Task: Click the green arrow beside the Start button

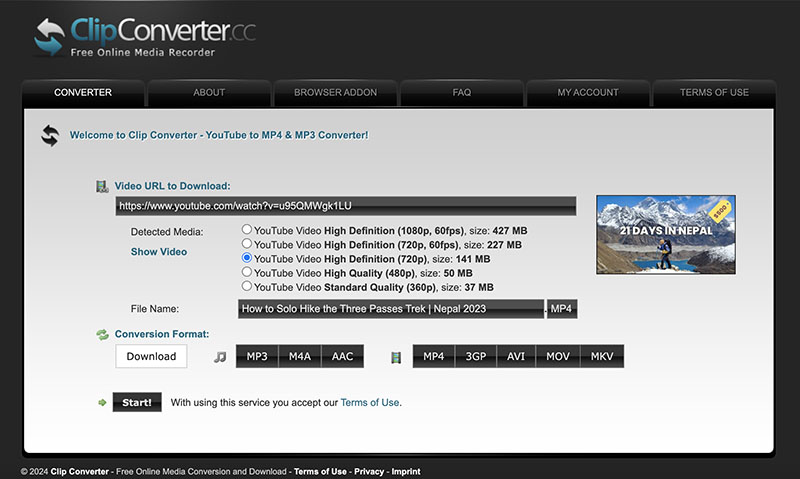Action: click(102, 402)
